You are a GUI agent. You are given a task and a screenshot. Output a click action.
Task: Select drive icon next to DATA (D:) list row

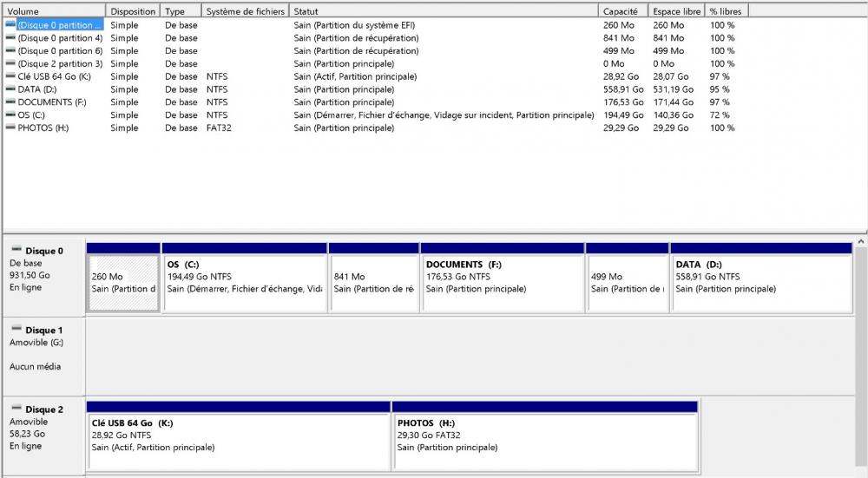[10, 89]
